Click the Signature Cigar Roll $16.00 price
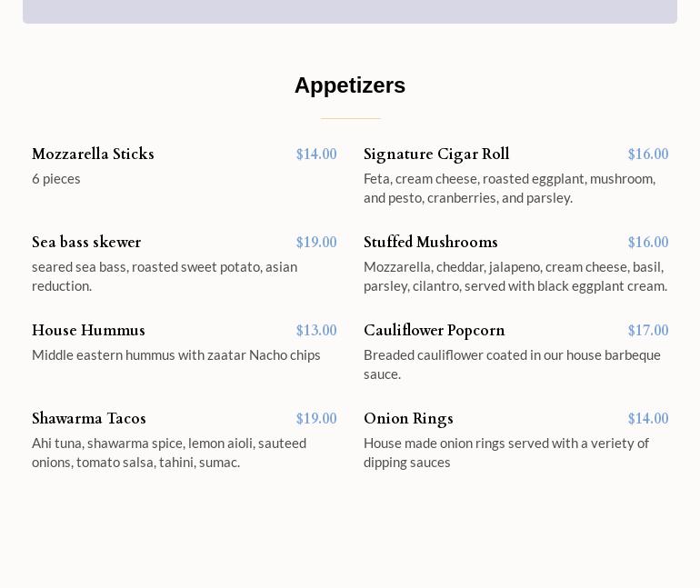This screenshot has height=588, width=700. [x=647, y=154]
